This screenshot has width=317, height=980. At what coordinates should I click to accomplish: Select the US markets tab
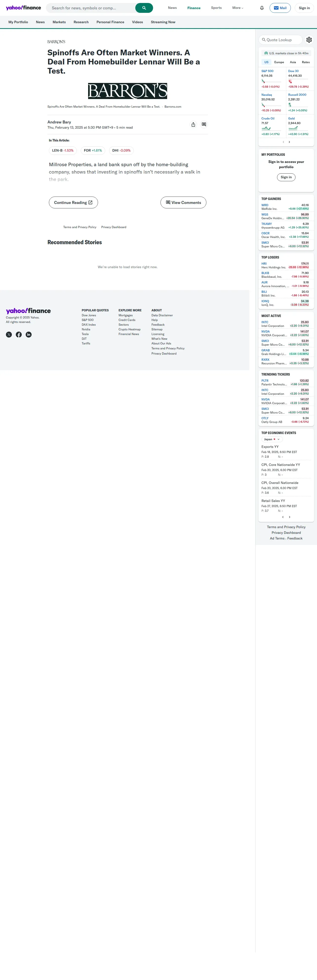266,62
